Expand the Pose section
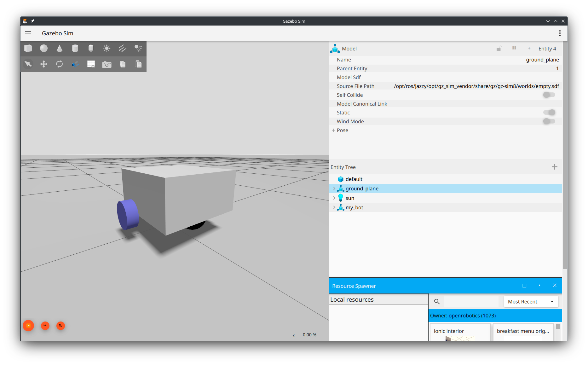588x365 pixels. tap(334, 130)
